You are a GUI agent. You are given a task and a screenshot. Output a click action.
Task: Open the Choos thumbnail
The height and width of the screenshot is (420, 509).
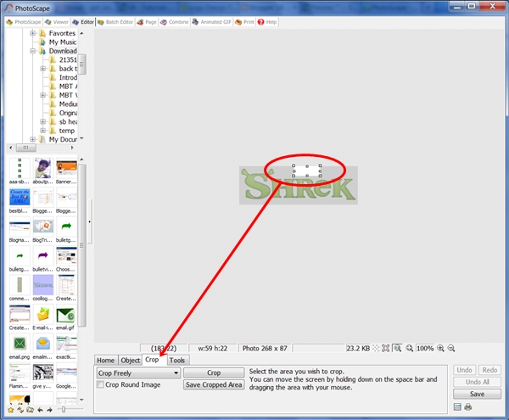[x=66, y=255]
